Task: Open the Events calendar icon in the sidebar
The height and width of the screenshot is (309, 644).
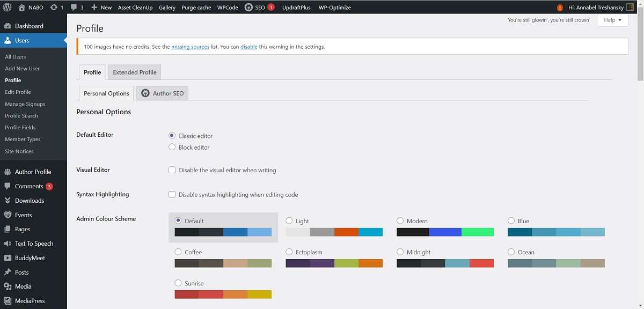Action: pyautogui.click(x=8, y=215)
